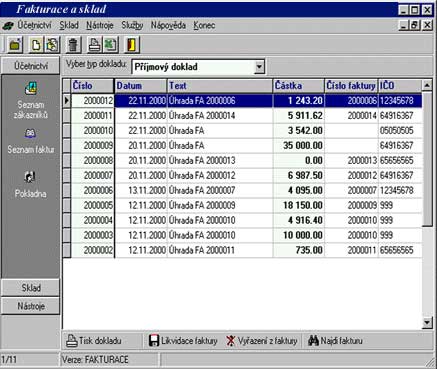The image size is (437, 369).
Task: Click text Úhrada FA 2000011
Action: tap(202, 250)
